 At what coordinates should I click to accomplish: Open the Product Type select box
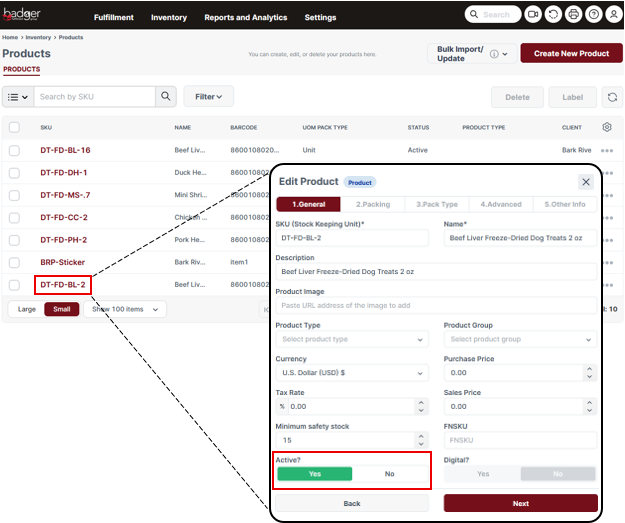(352, 339)
